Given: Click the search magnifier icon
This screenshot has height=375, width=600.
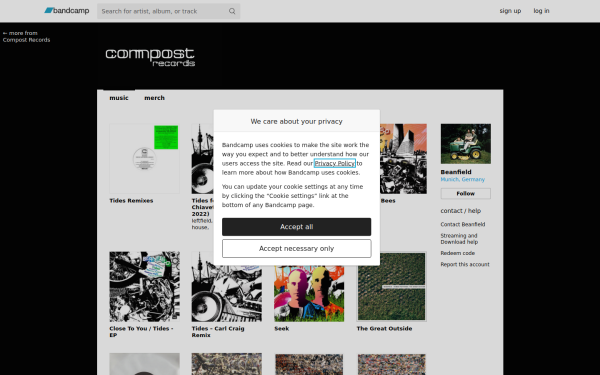Looking at the screenshot, I should pos(232,11).
